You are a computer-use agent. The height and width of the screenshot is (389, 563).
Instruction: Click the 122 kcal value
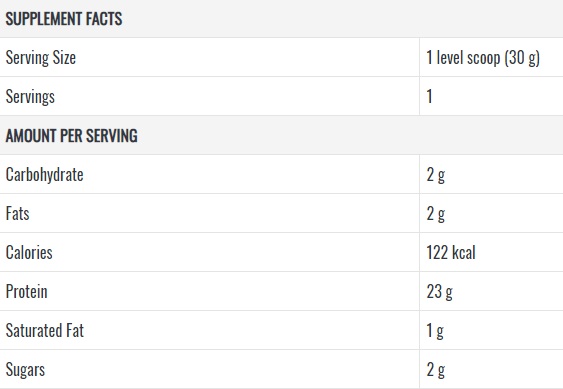[x=451, y=253]
